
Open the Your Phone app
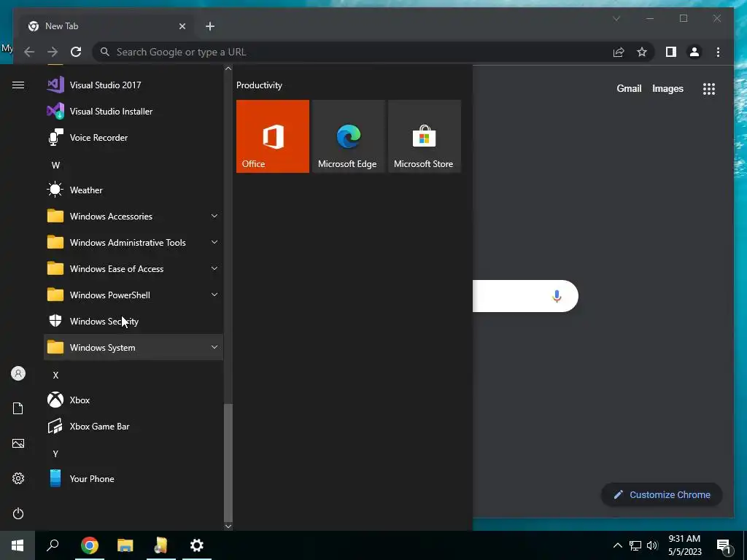click(x=133, y=478)
